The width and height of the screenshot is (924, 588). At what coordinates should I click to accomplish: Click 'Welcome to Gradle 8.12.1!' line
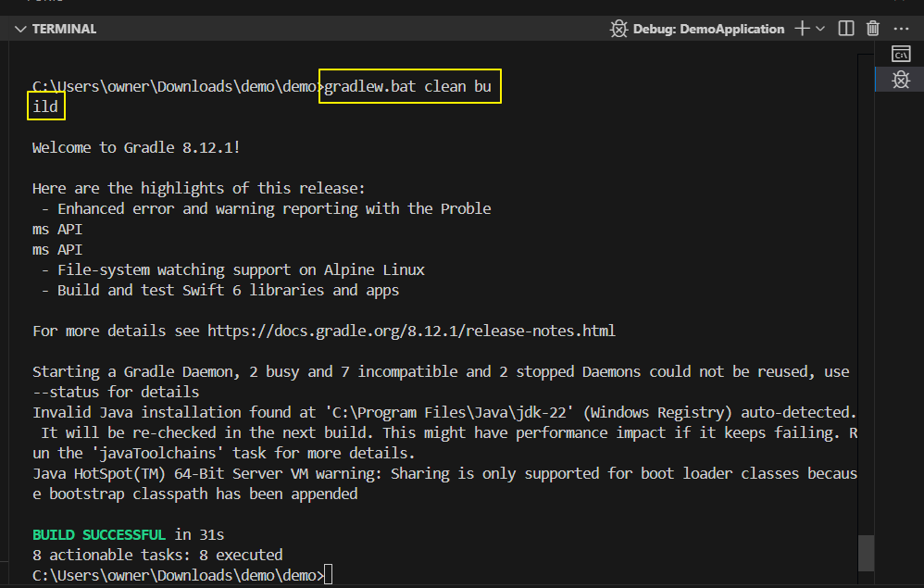[136, 148]
